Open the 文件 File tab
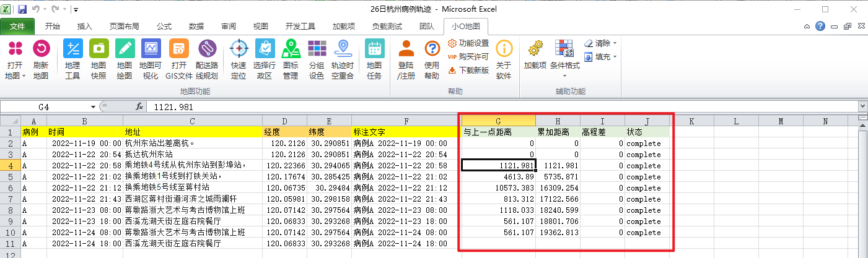This screenshot has height=258, width=868. pyautogui.click(x=17, y=27)
